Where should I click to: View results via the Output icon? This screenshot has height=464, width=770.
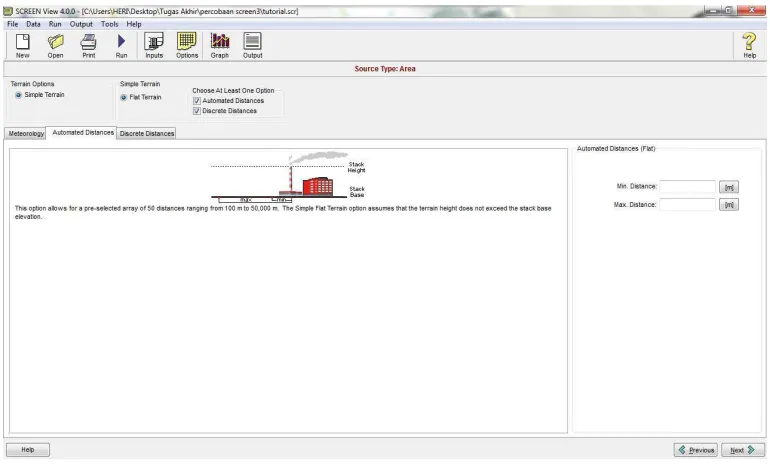(252, 46)
